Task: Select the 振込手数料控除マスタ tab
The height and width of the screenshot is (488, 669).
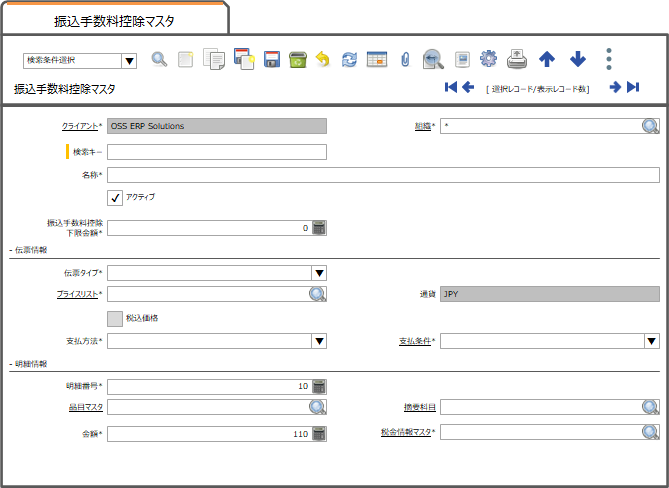Action: pos(114,21)
